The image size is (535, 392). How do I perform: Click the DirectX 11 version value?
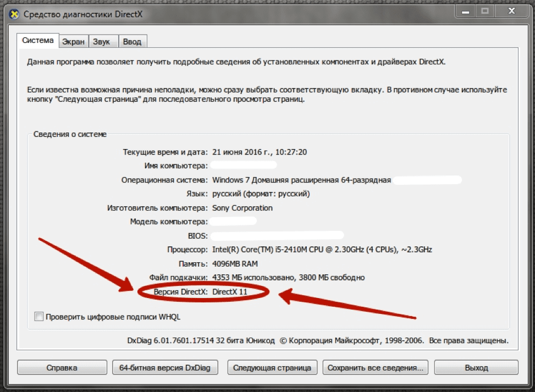pos(230,292)
